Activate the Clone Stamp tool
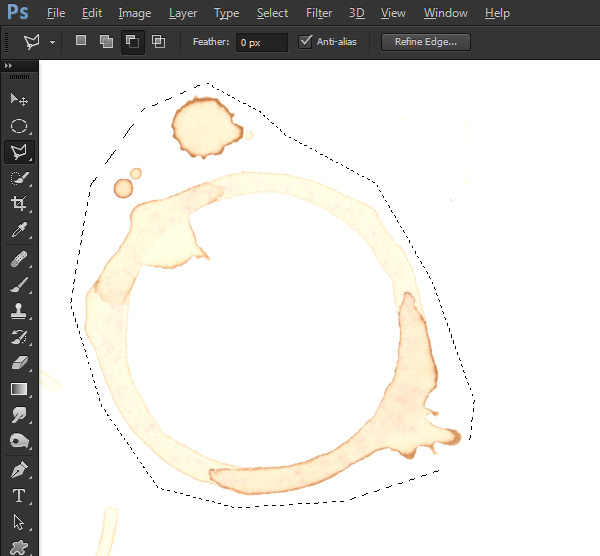This screenshot has width=600, height=556. coord(19,311)
